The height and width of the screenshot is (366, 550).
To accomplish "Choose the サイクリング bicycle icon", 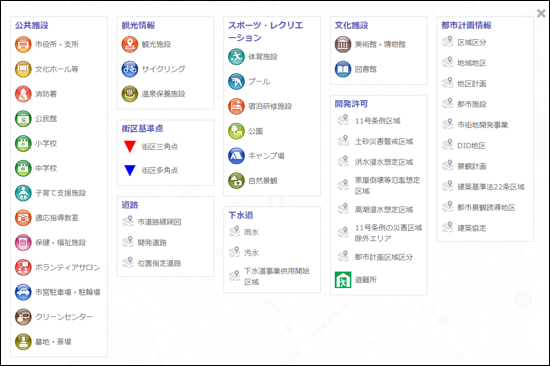I will coord(130,69).
